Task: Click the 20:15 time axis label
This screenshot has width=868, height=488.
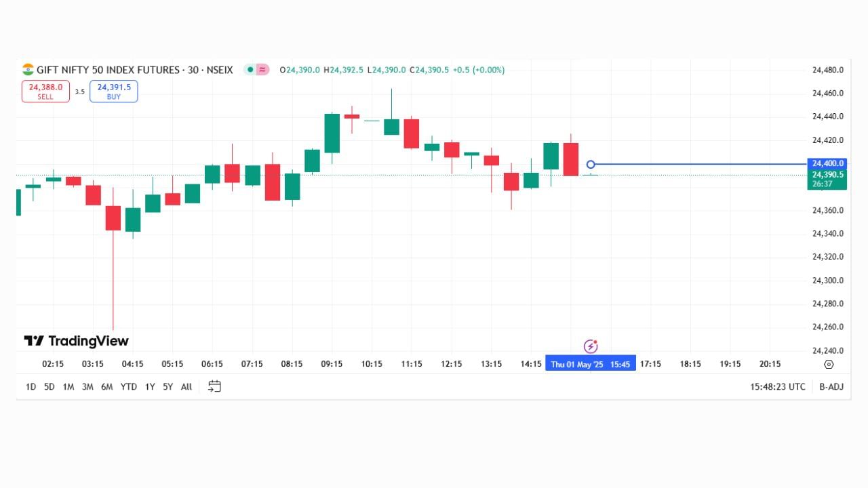Action: coord(770,365)
